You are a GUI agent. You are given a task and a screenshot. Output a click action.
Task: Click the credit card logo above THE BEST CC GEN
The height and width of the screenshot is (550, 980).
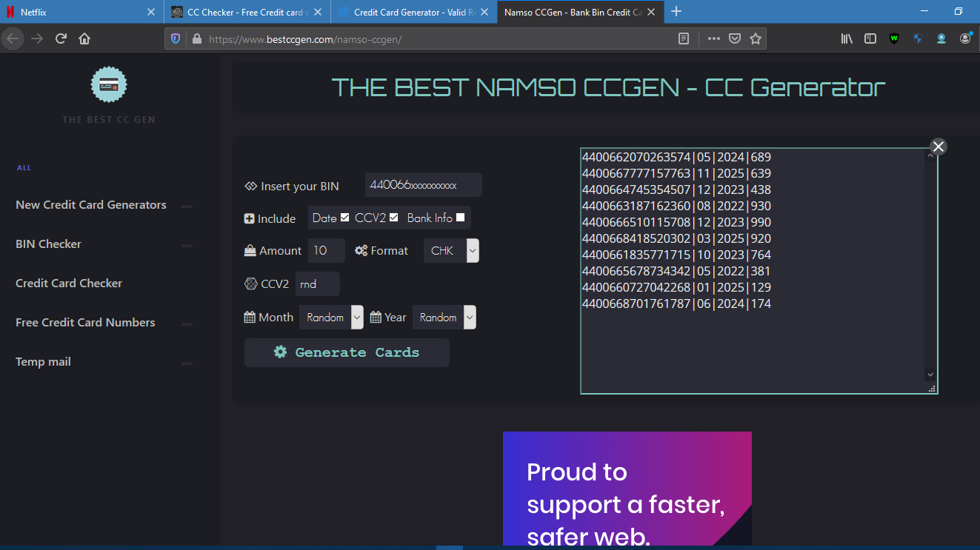[x=108, y=84]
